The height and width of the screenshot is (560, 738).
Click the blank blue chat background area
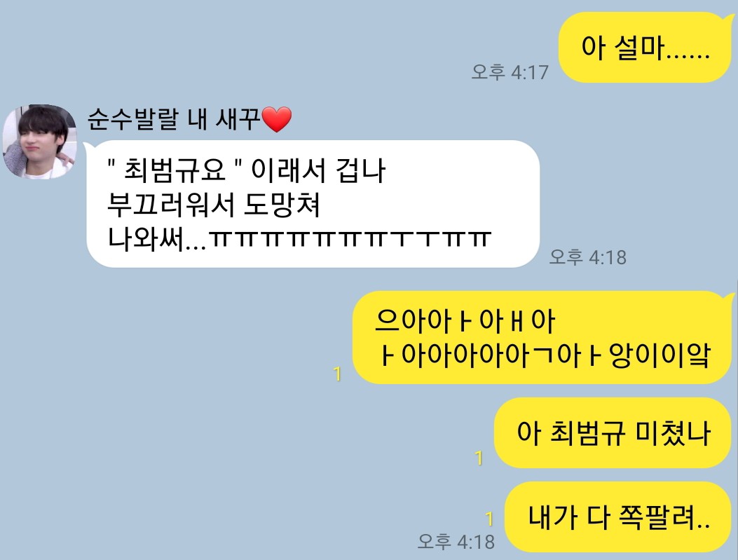pos(174,400)
